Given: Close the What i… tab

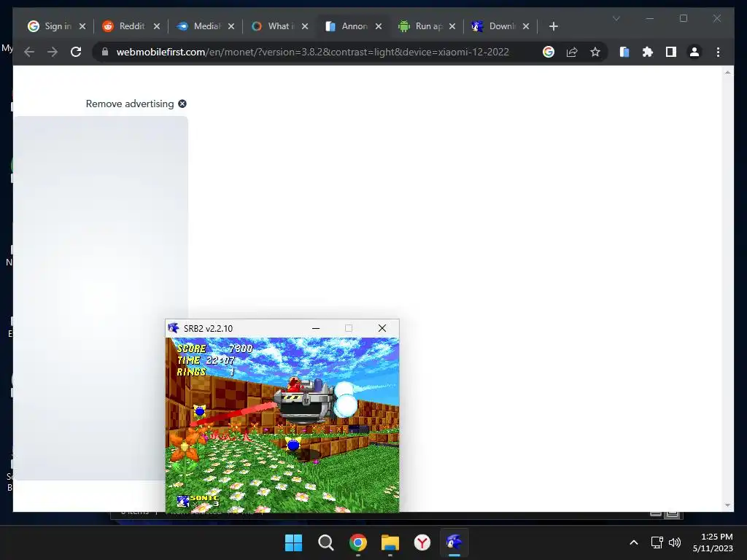Looking at the screenshot, I should coord(305,26).
